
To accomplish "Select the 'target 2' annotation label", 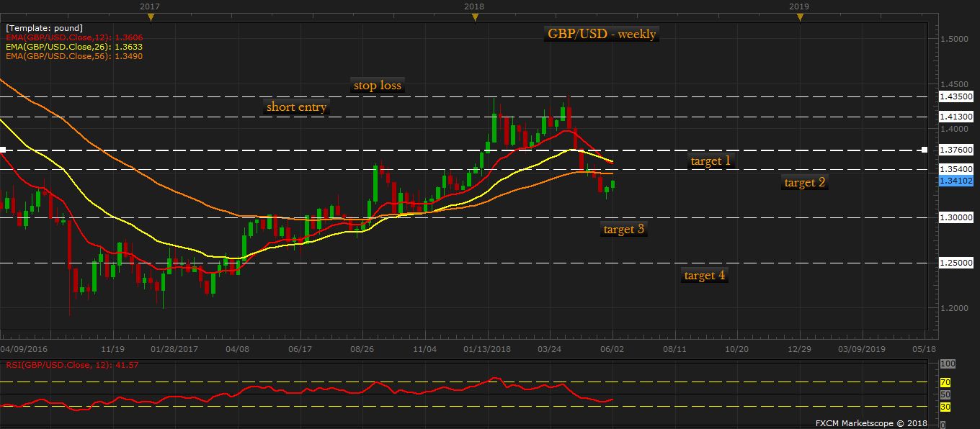I will pos(805,182).
